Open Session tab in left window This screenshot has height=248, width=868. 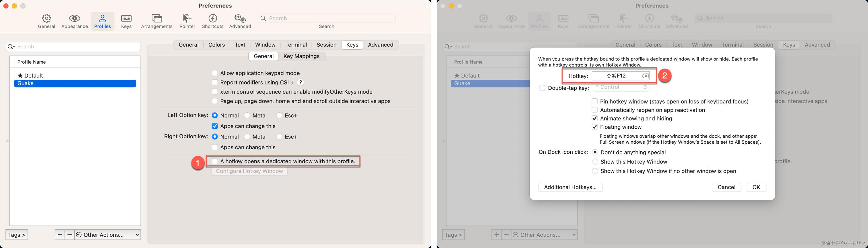point(327,45)
